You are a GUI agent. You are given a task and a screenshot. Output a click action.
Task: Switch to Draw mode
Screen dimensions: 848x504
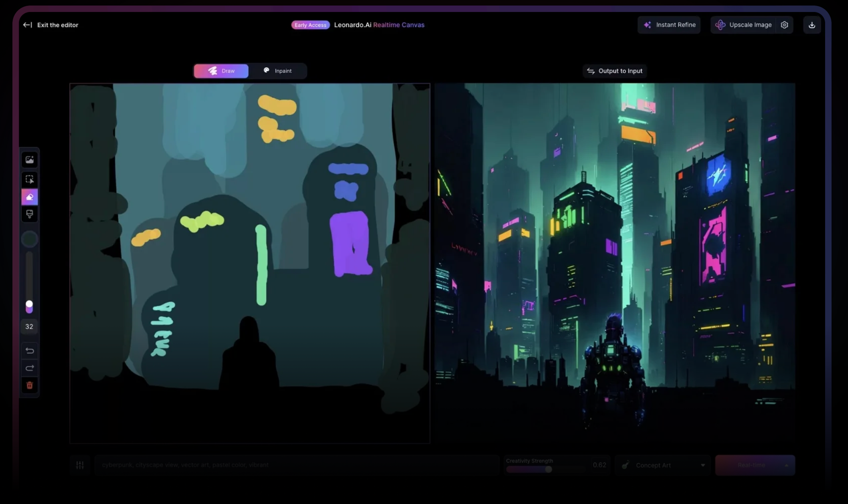[x=221, y=71]
